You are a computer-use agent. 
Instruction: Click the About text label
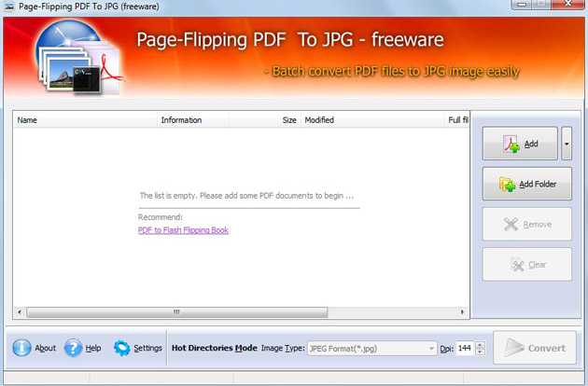(x=46, y=348)
